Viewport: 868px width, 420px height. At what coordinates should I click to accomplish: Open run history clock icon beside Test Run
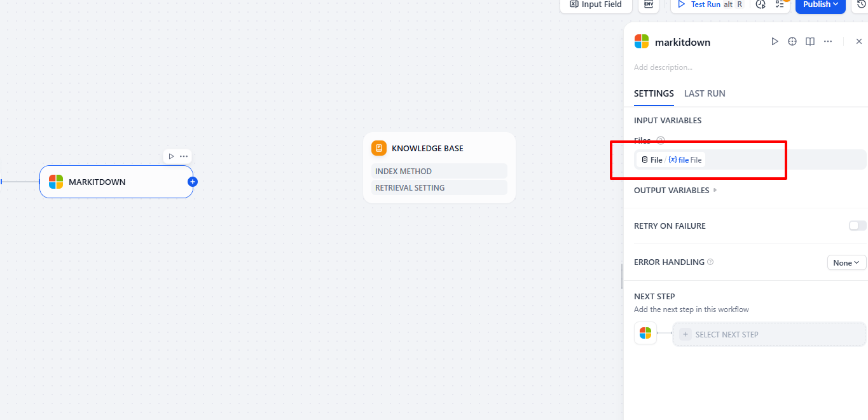pos(761,4)
